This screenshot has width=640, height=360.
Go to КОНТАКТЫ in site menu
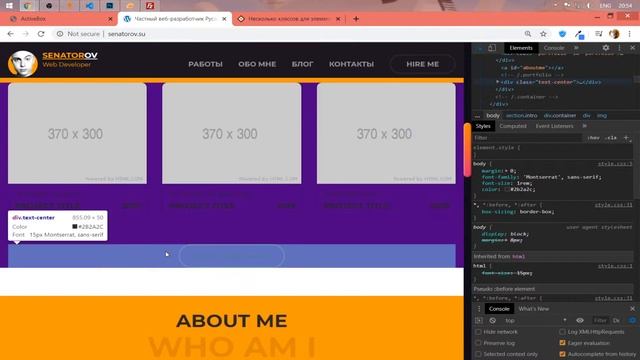point(351,64)
